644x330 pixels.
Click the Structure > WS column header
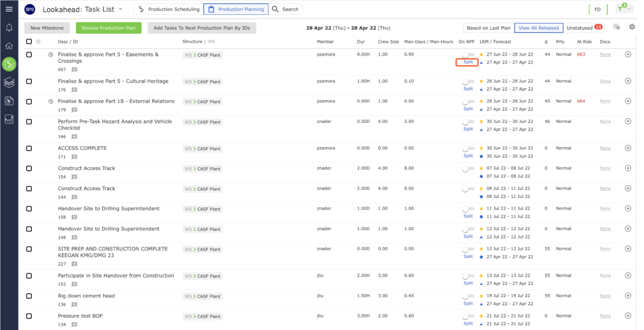(198, 41)
